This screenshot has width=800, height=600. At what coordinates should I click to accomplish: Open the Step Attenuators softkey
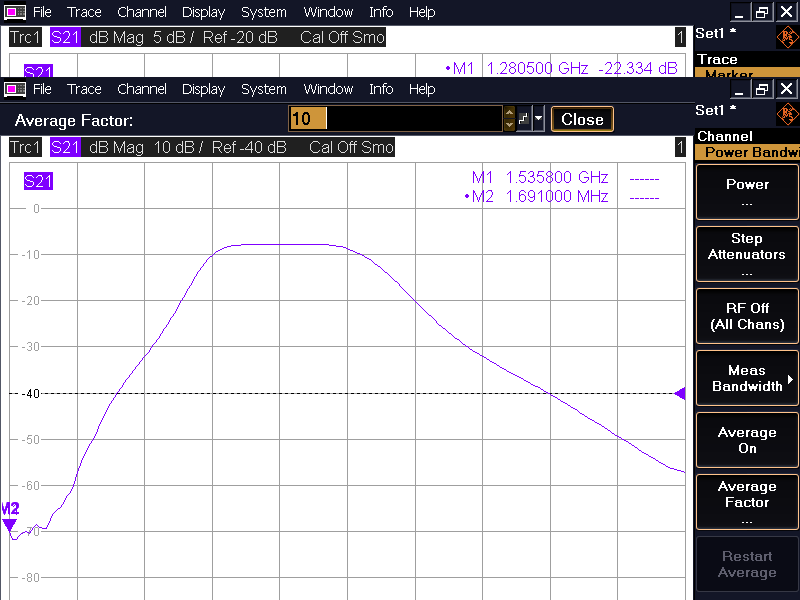(747, 254)
